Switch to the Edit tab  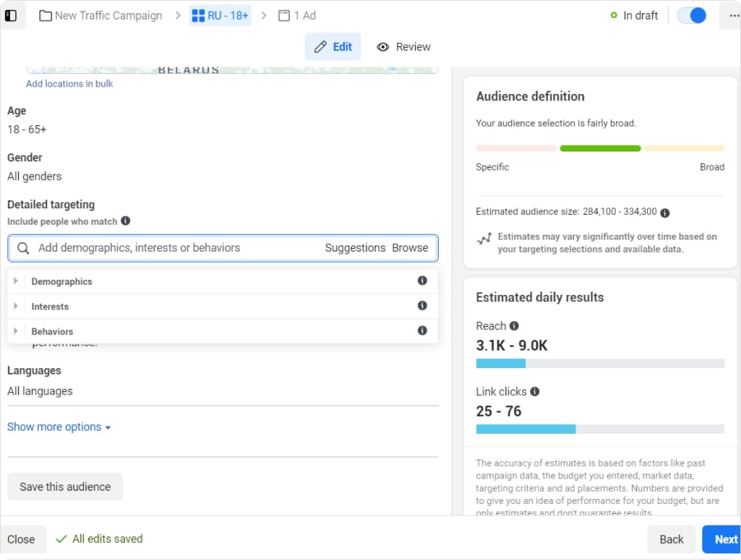[x=333, y=47]
